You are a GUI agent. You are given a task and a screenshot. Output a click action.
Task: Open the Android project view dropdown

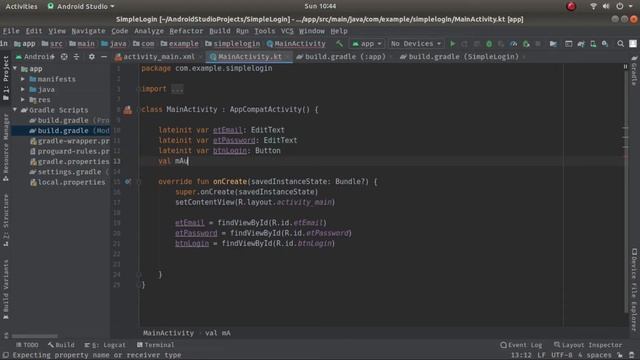pyautogui.click(x=35, y=57)
